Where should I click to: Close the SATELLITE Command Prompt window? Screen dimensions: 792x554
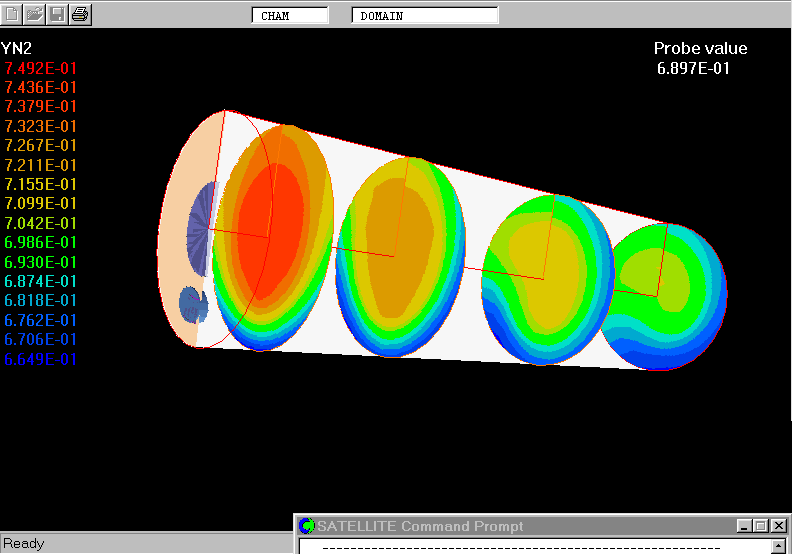coord(779,526)
